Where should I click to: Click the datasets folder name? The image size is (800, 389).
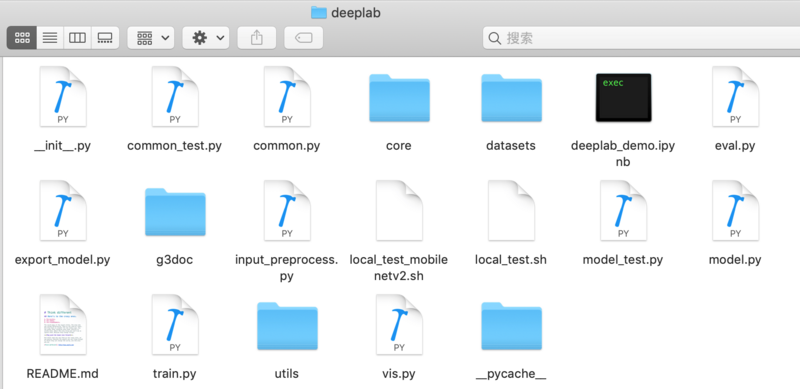511,145
